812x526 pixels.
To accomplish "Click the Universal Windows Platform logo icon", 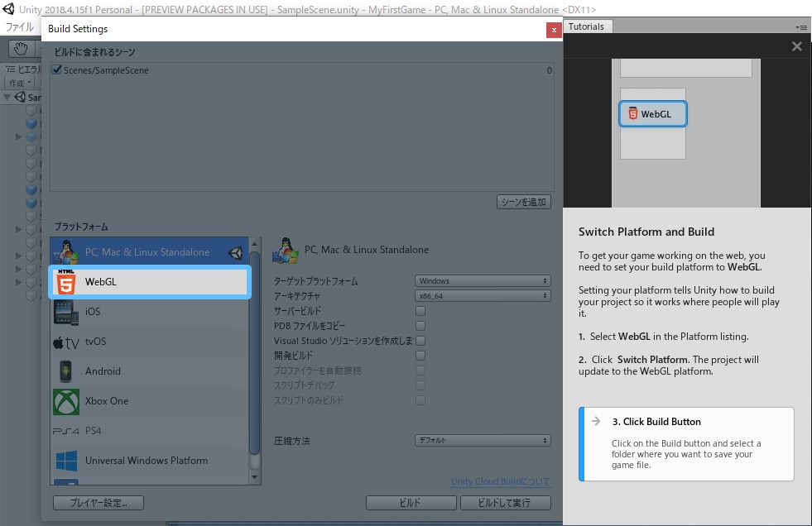I will (66, 461).
